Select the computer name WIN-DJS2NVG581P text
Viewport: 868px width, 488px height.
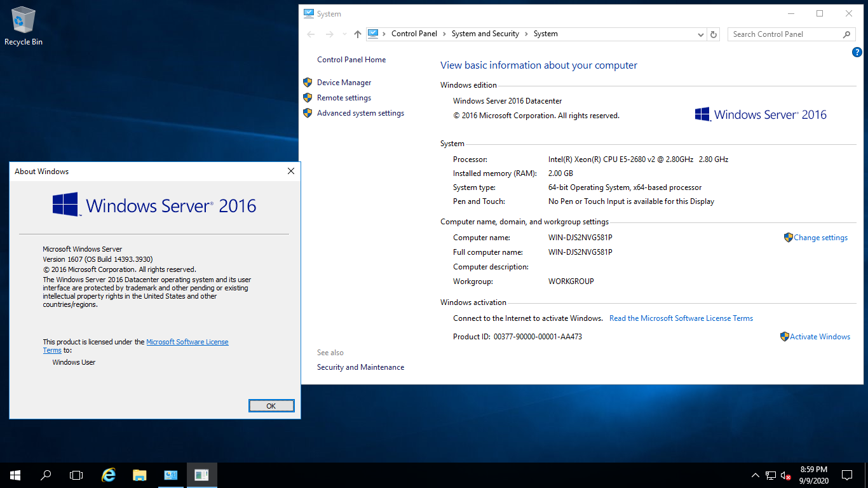pyautogui.click(x=580, y=238)
